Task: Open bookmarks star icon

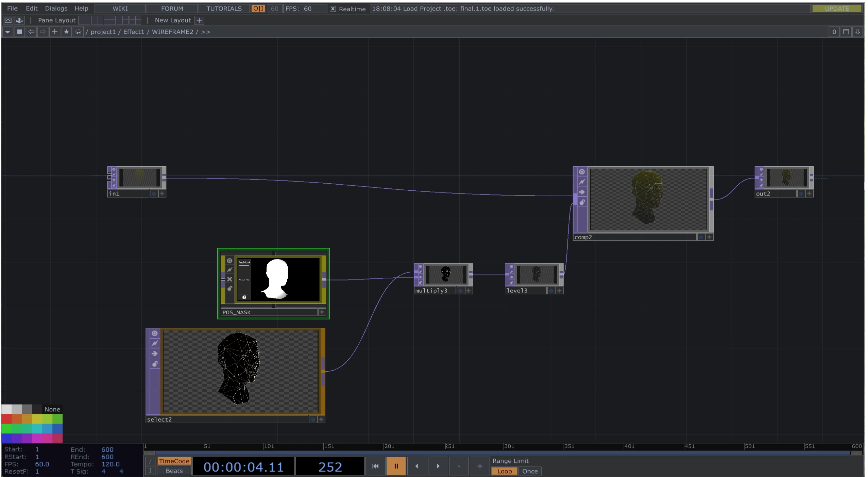Action: click(x=66, y=32)
